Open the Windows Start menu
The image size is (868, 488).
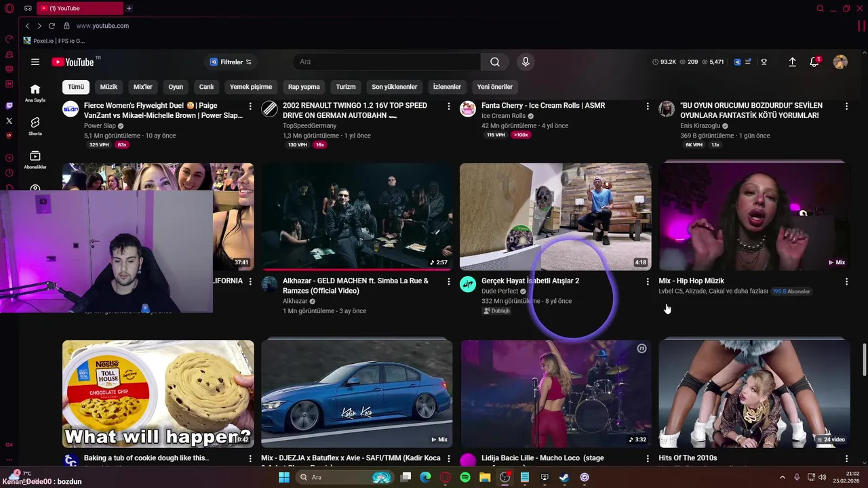pos(284,477)
